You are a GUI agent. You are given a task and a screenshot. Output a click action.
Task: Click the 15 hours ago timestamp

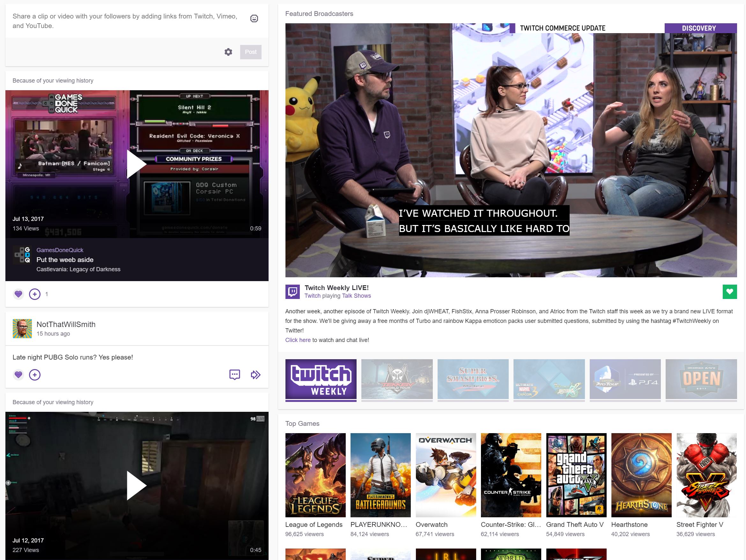pyautogui.click(x=53, y=334)
